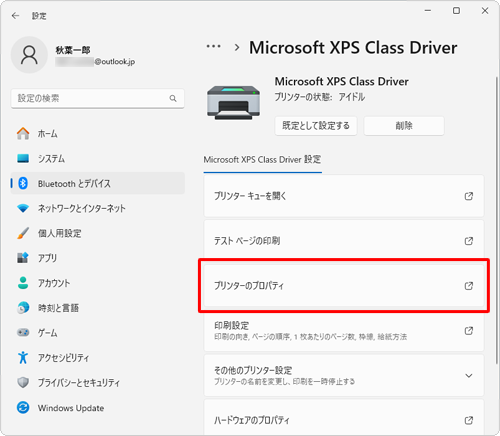Go to 時刻と言語 settings

point(98,308)
